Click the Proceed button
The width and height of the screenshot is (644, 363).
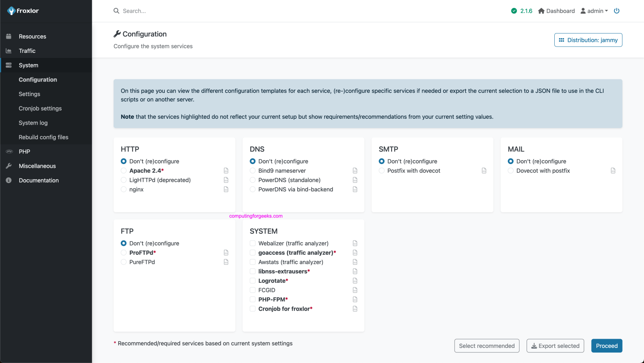[606, 345]
